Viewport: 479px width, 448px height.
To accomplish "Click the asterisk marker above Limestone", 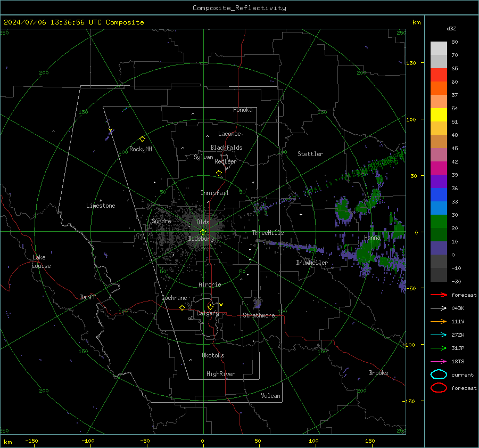I will [x=101, y=201].
